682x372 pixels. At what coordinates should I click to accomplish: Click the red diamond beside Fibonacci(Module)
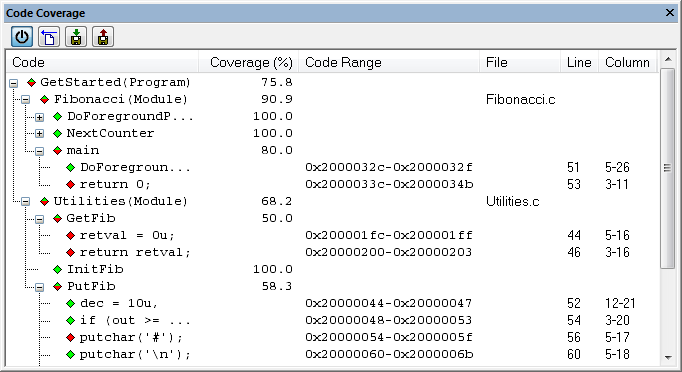tap(44, 99)
